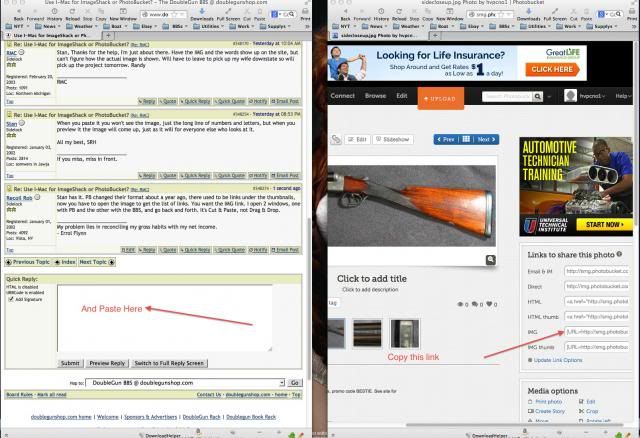Click the horizontal scrollbar in Photobucket window
Screen dimensions: 640x438
(514, 425)
